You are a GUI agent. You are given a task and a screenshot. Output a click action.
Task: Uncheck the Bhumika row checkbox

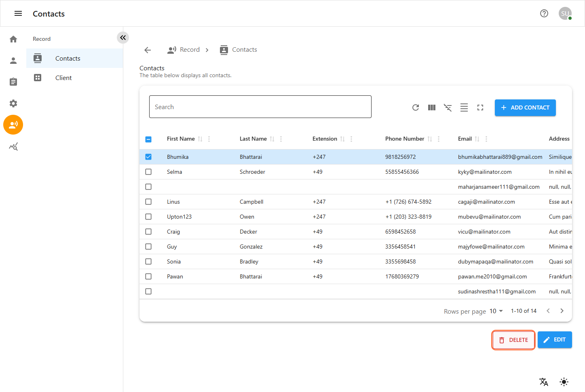click(x=148, y=157)
